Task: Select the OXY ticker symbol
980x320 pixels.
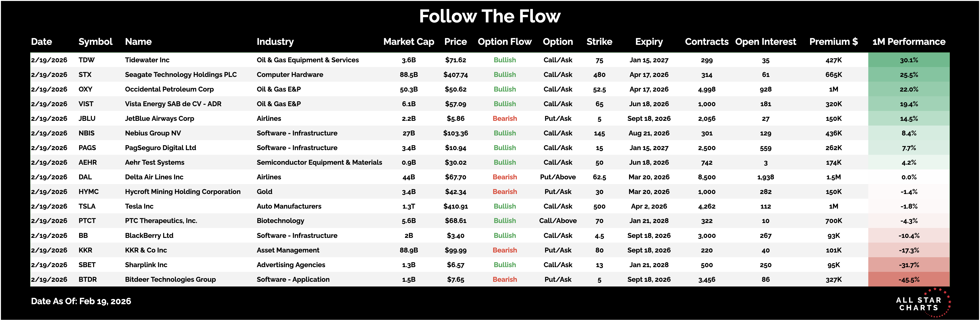Action: pos(86,89)
